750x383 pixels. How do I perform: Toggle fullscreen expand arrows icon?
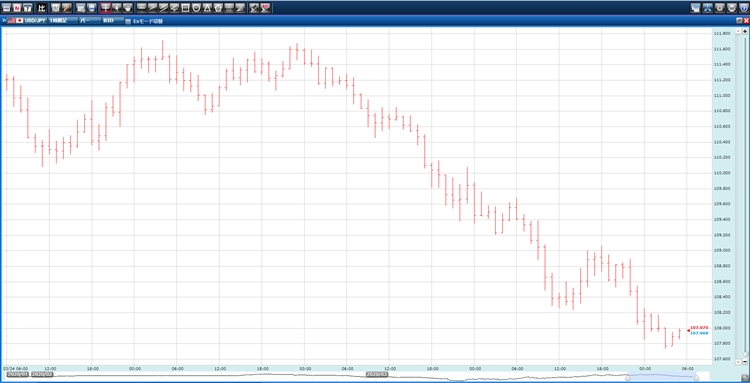tap(707, 8)
